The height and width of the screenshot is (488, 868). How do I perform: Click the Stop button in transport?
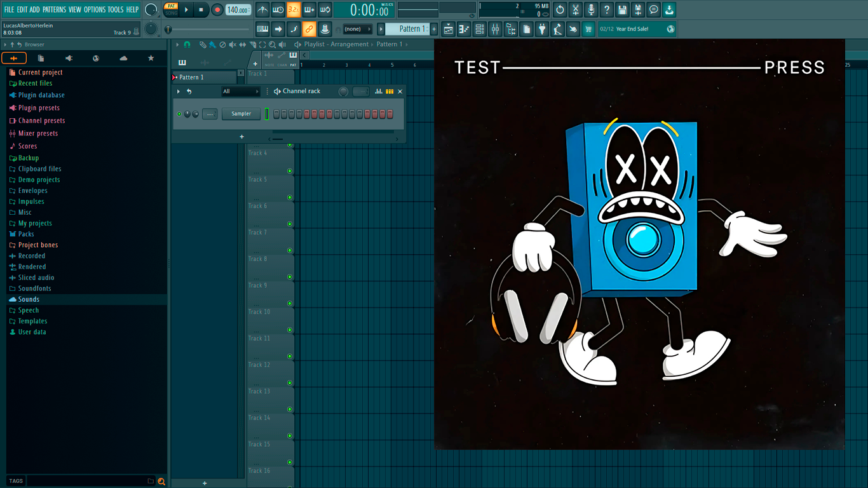click(x=201, y=10)
